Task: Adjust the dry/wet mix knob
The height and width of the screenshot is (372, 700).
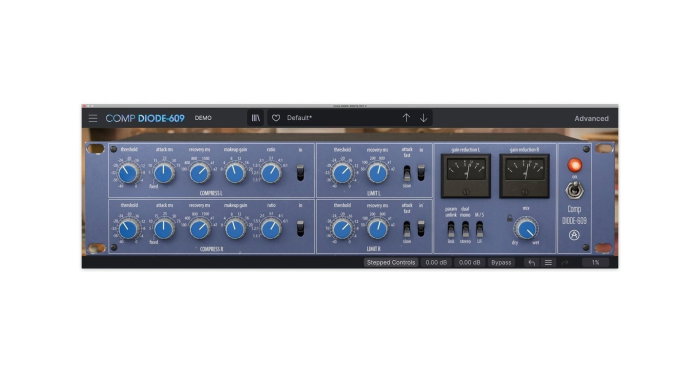Action: coord(526,229)
